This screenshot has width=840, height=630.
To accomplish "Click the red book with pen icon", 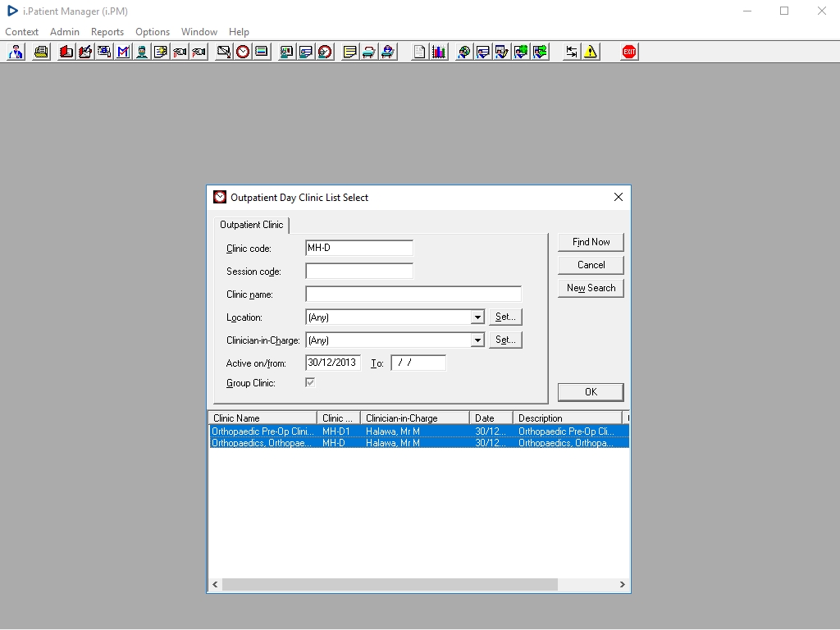I will coord(85,52).
